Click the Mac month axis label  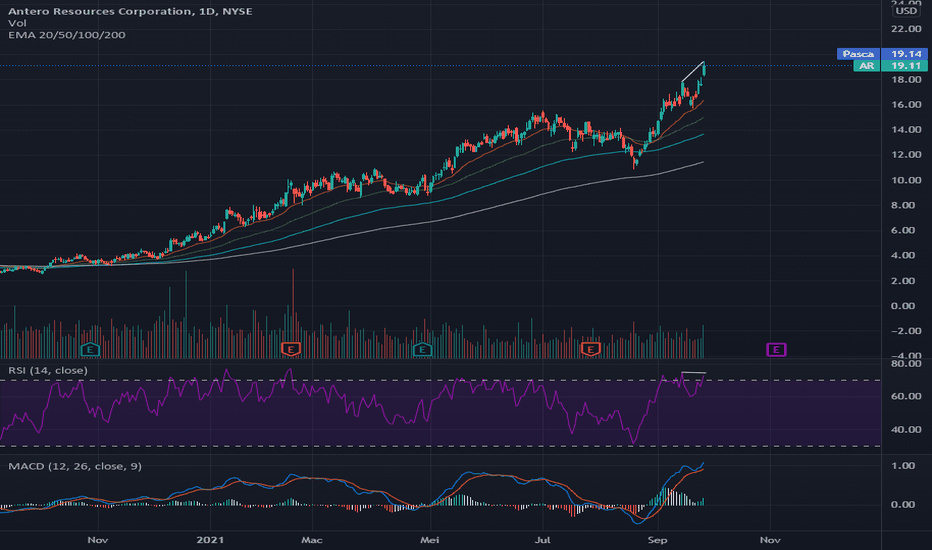pyautogui.click(x=311, y=540)
